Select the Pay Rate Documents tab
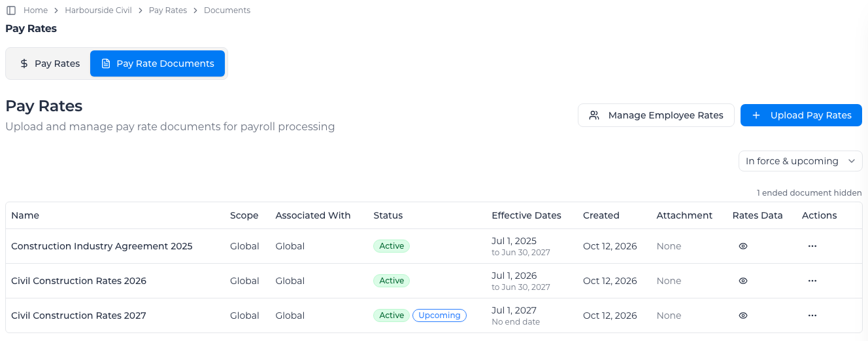This screenshot has height=341, width=868. tap(158, 63)
